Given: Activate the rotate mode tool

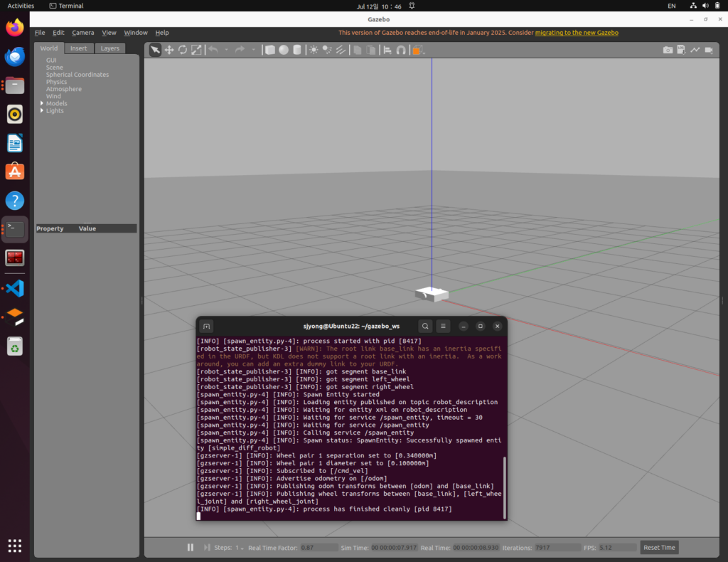Looking at the screenshot, I should click(183, 50).
